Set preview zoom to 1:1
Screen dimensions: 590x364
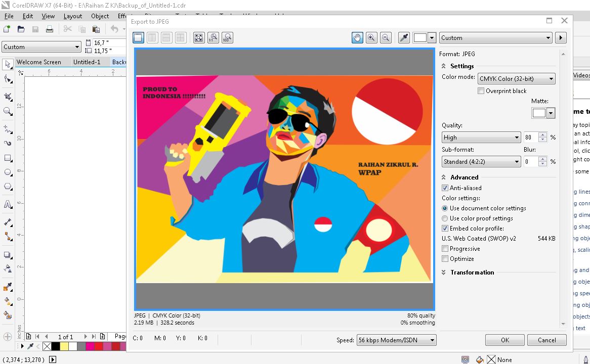coord(213,37)
